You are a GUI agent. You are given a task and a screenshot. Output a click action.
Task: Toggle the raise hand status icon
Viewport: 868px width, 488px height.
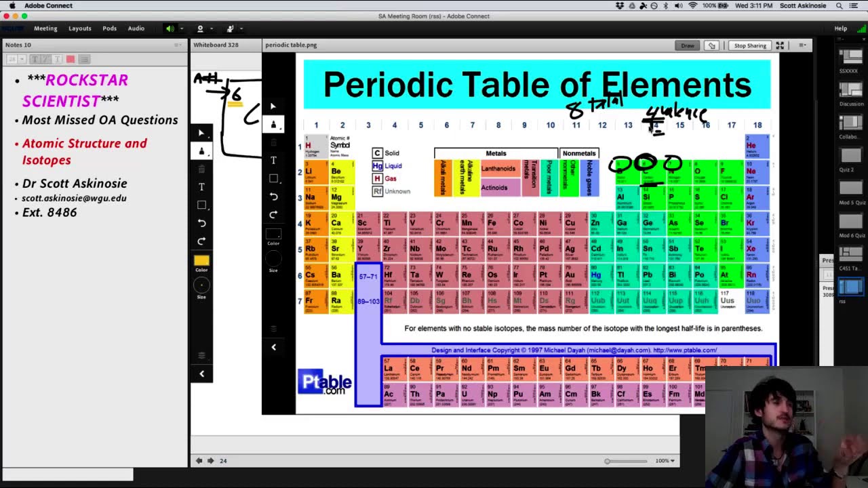230,28
